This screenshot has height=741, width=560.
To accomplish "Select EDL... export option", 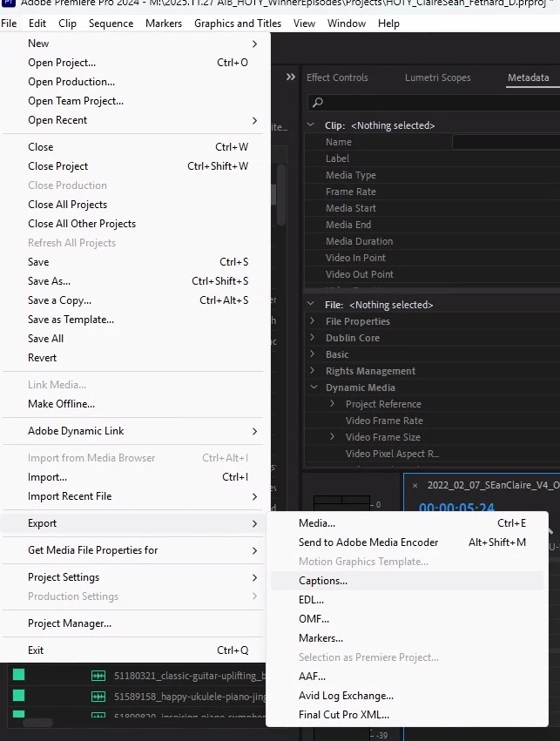I will (x=407, y=600).
